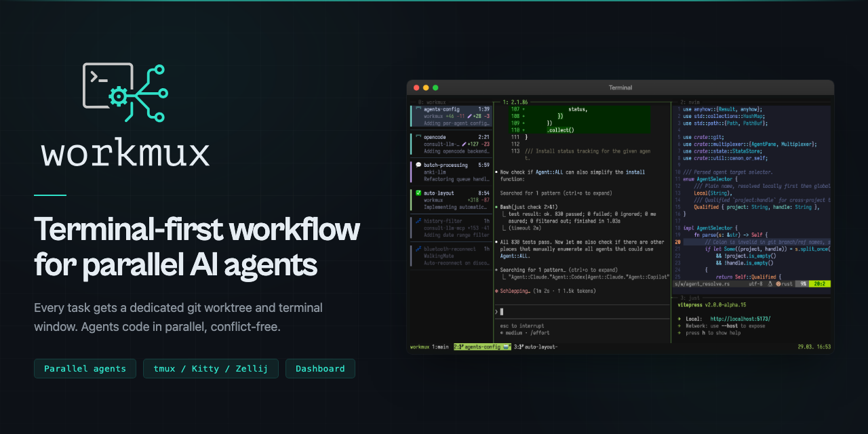This screenshot has width=868, height=434.
Task: Click the Dashboard tag
Action: point(320,368)
